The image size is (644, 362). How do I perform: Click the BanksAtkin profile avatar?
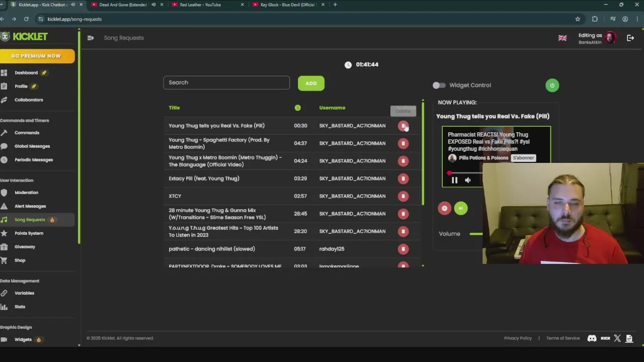(610, 38)
